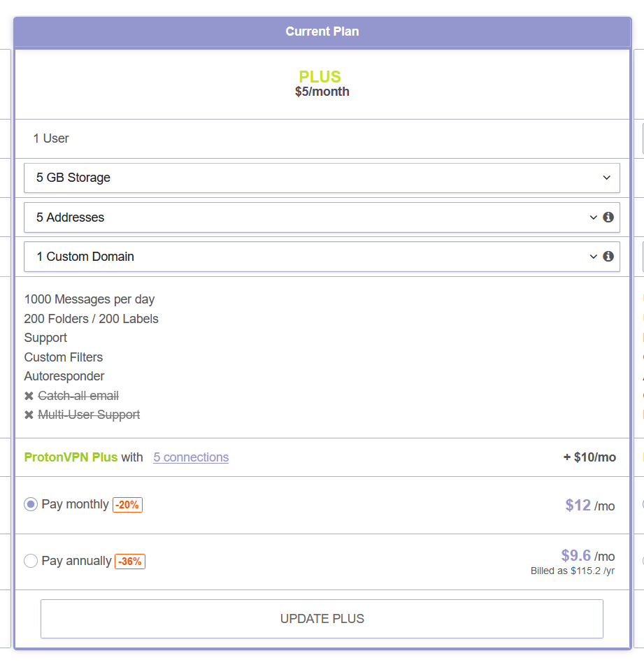Choose the Pay annually label text

coord(76,561)
